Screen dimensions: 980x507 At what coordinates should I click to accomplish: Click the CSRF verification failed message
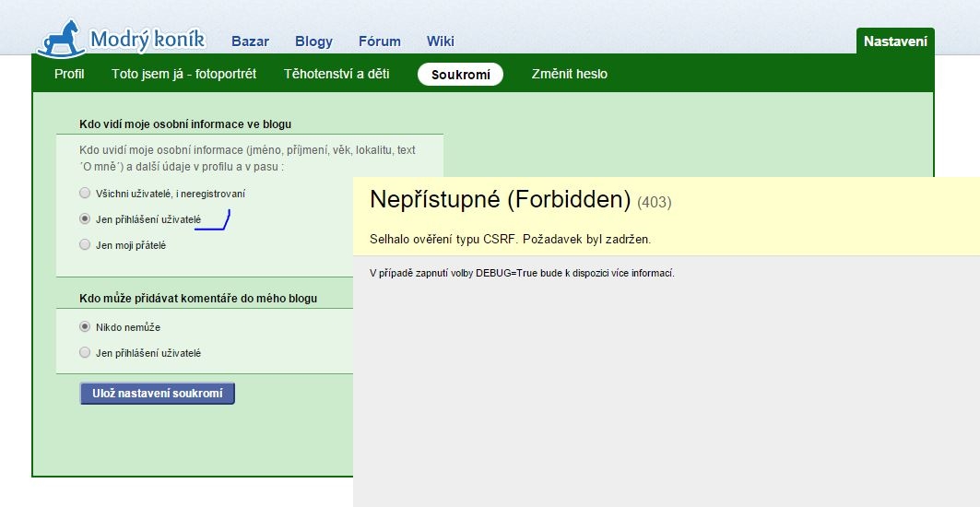510,239
